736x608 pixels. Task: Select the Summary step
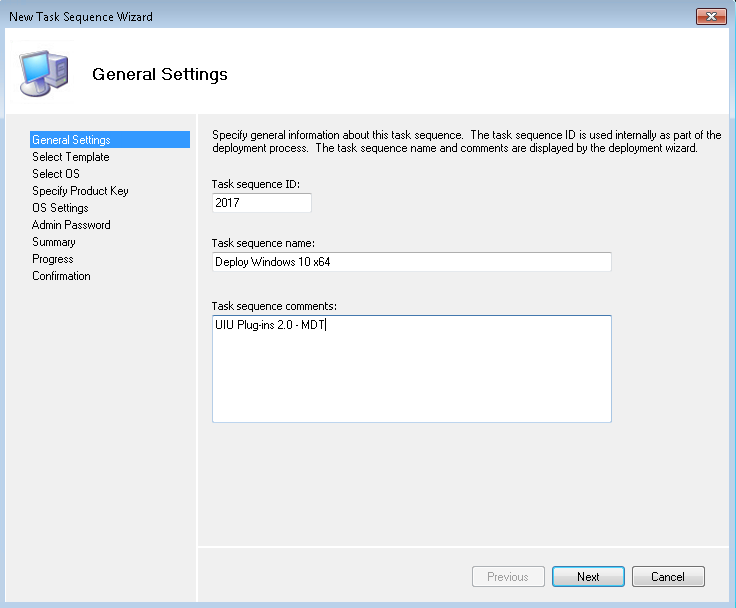pyautogui.click(x=53, y=242)
